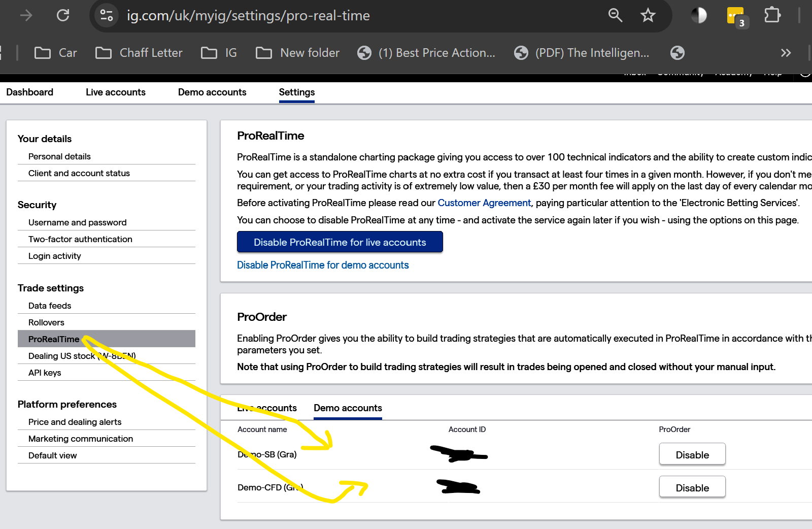Click the zoom magnifier icon in address bar
This screenshot has width=812, height=529.
pos(615,15)
